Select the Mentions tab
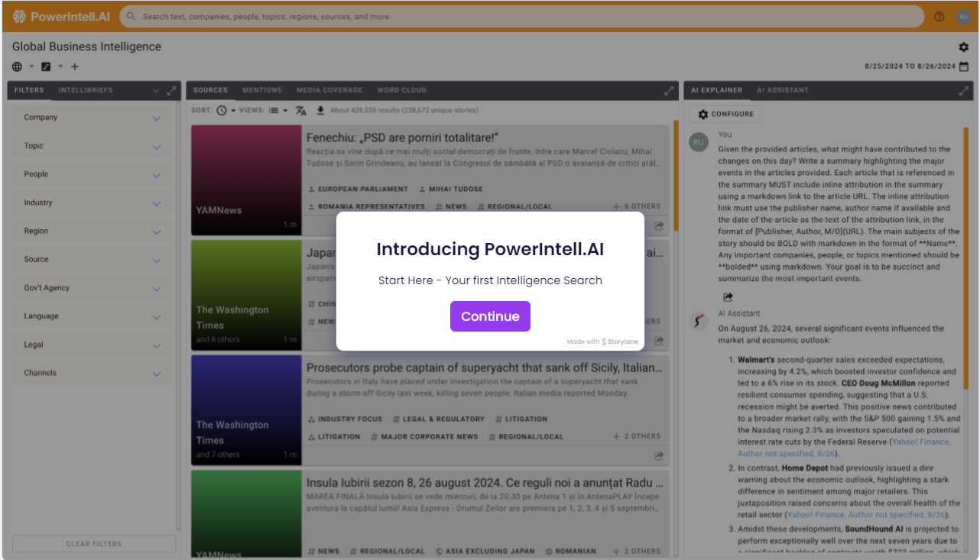Viewport: 980px width, 560px height. click(262, 90)
